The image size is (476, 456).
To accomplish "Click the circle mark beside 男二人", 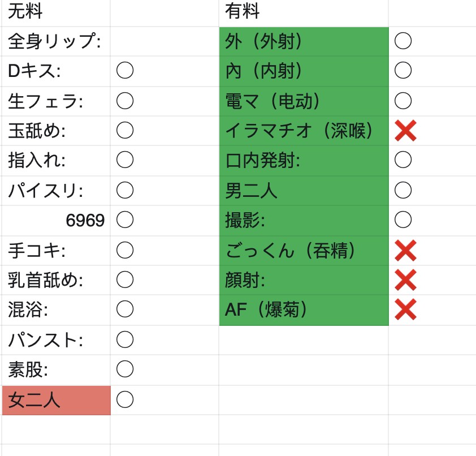I will [x=403, y=190].
